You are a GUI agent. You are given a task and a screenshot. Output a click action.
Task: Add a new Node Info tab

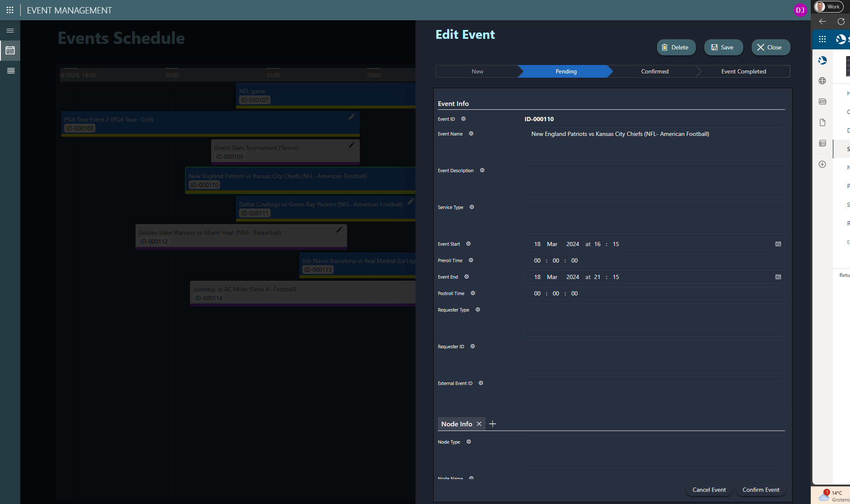(492, 424)
